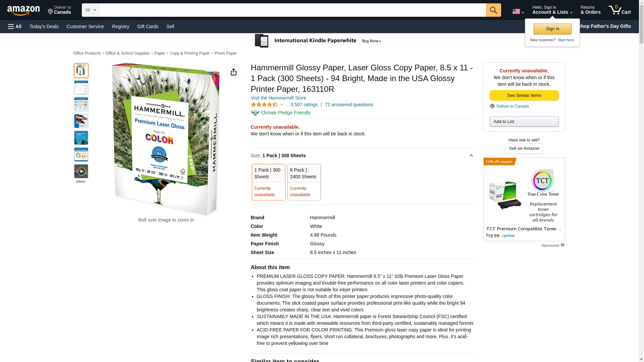The width and height of the screenshot is (644, 362).
Task: Expand the star ratings breakdown chevron
Action: pyautogui.click(x=282, y=105)
